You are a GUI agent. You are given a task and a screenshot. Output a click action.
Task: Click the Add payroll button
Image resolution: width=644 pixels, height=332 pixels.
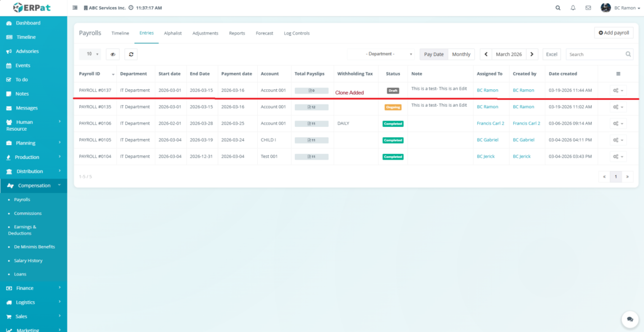[614, 33]
